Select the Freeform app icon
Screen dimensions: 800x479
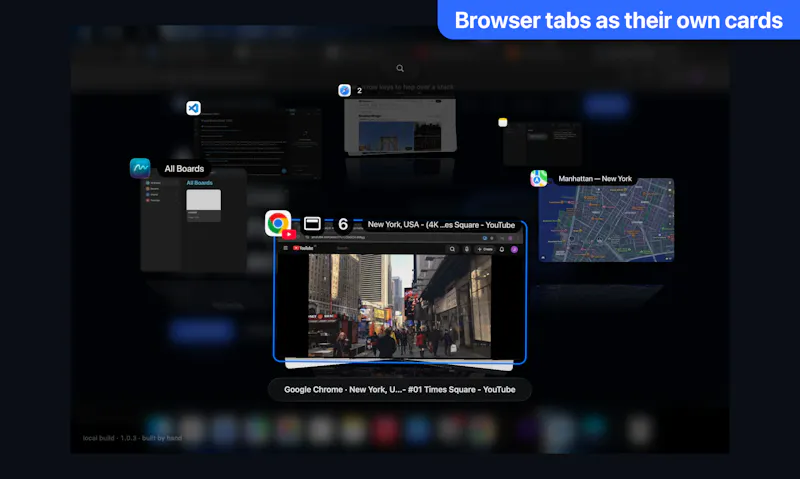point(140,168)
